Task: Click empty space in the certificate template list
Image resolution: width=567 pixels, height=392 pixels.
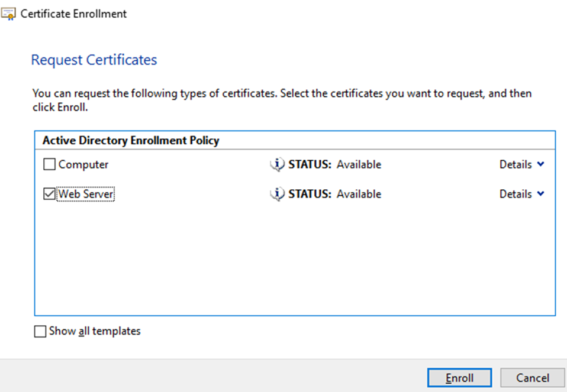Action: [x=294, y=260]
